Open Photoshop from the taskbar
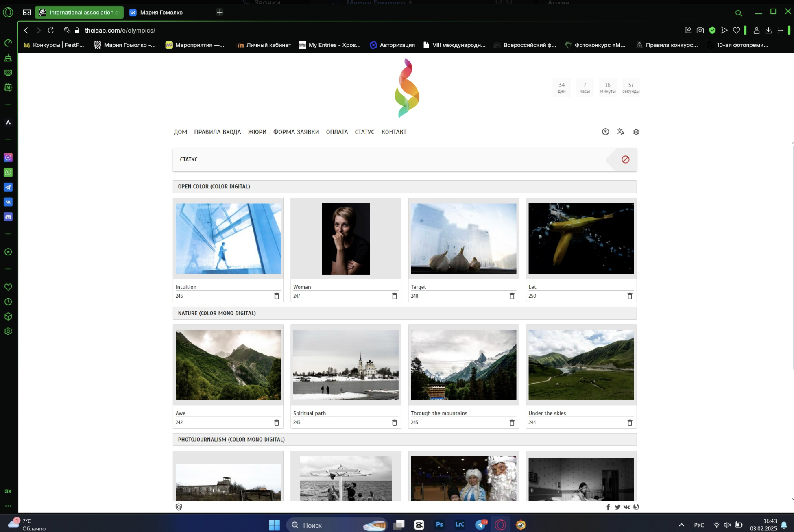Viewport: 794px width, 532px height. tap(439, 525)
